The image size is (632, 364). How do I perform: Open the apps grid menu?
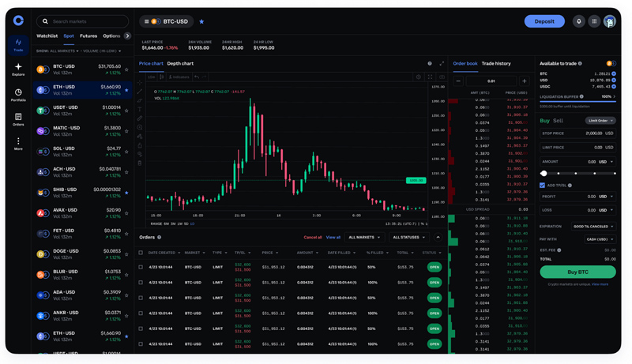point(594,21)
